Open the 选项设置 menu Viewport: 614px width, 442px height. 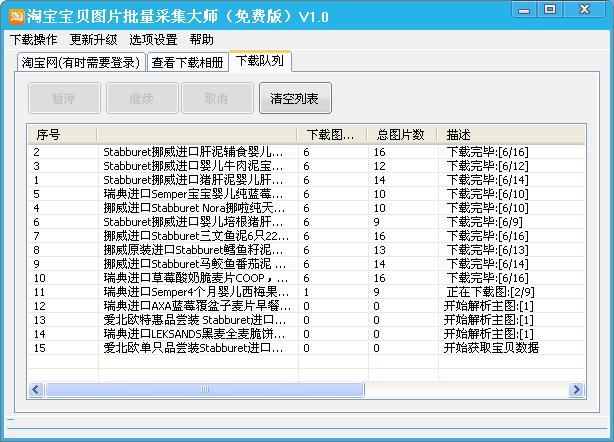tap(153, 40)
